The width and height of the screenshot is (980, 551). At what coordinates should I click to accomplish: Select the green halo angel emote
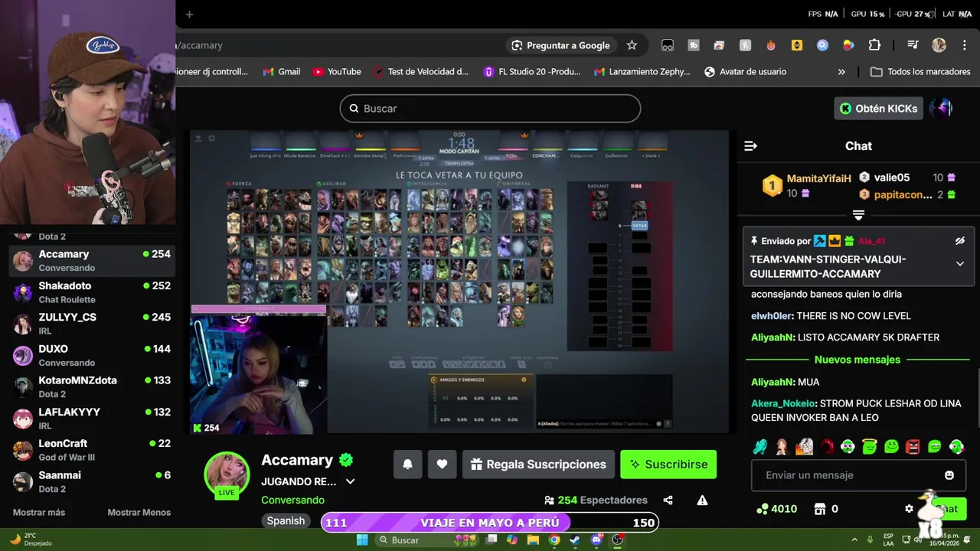pyautogui.click(x=869, y=447)
